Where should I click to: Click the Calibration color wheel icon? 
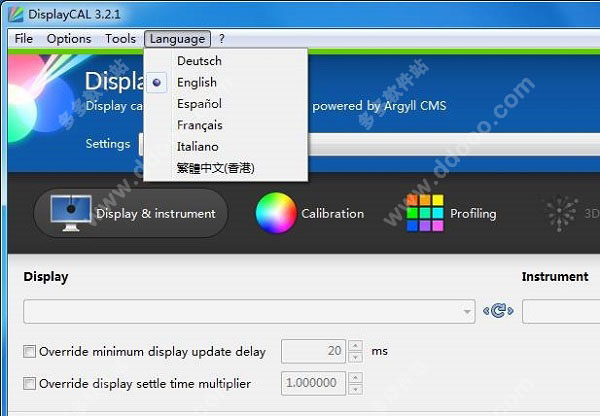tap(276, 213)
